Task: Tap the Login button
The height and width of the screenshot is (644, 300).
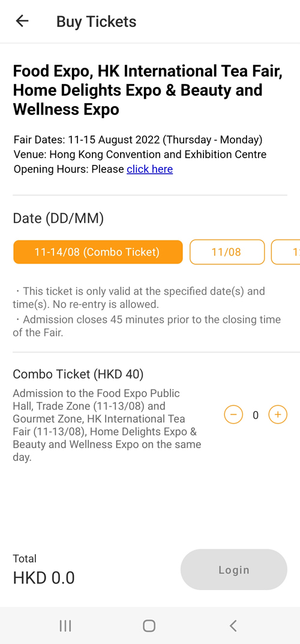Action: [234, 570]
